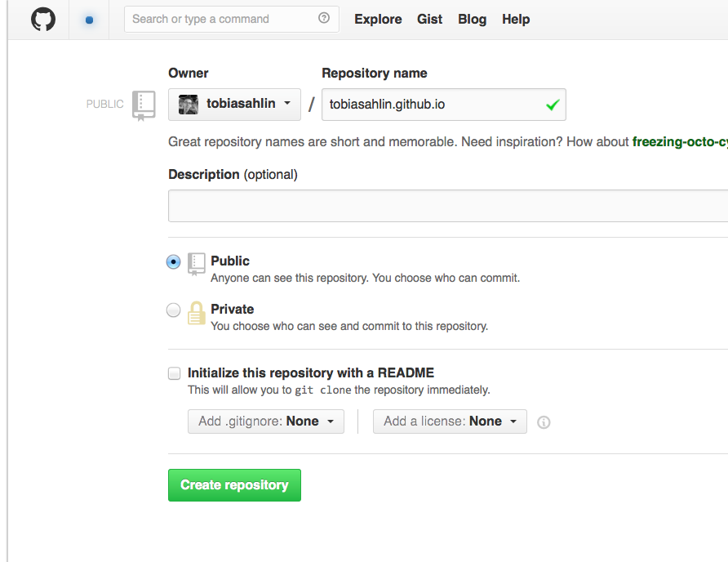
Task: Open the Explore menu item
Action: [378, 19]
